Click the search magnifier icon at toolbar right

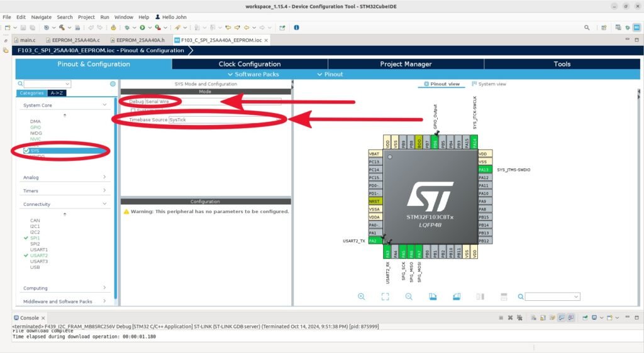pyautogui.click(x=587, y=28)
